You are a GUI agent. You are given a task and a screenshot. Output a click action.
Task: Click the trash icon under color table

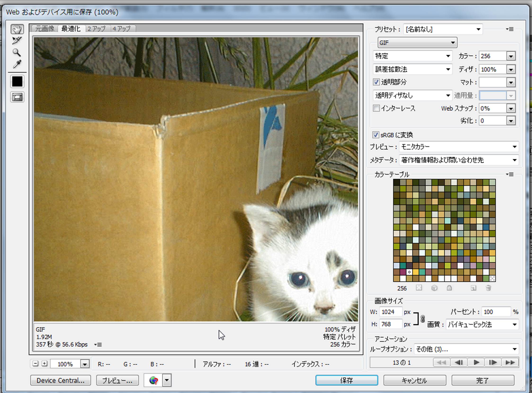click(488, 288)
